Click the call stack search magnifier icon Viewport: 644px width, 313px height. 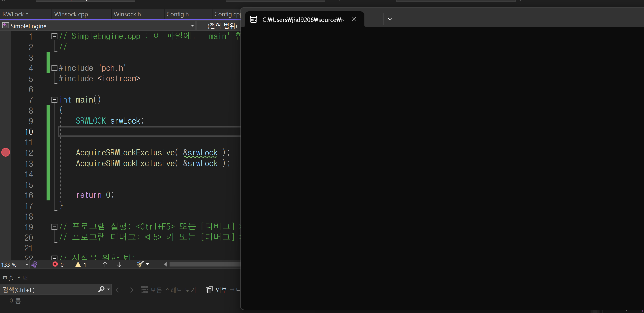101,290
